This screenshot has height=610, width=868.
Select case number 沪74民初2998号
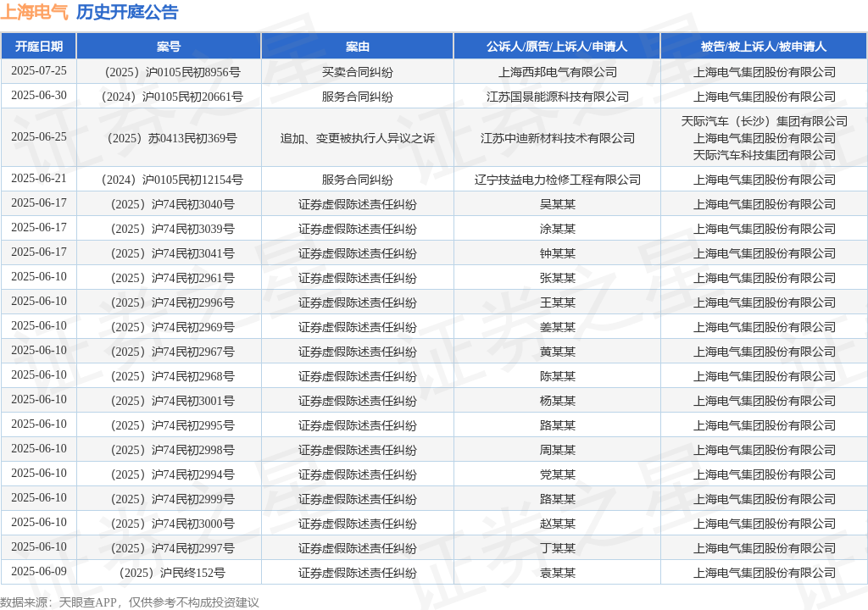(x=172, y=450)
